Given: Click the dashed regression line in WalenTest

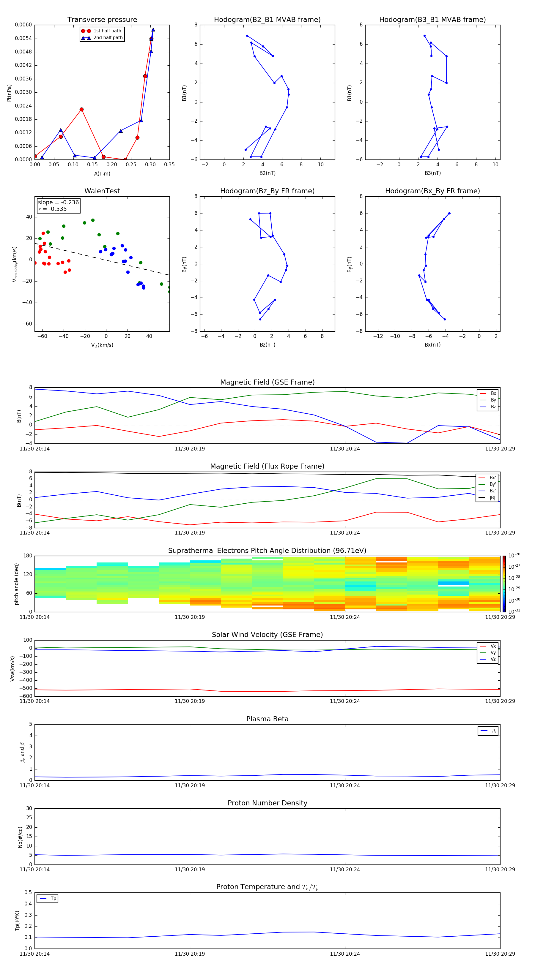Looking at the screenshot, I should pyautogui.click(x=102, y=259).
